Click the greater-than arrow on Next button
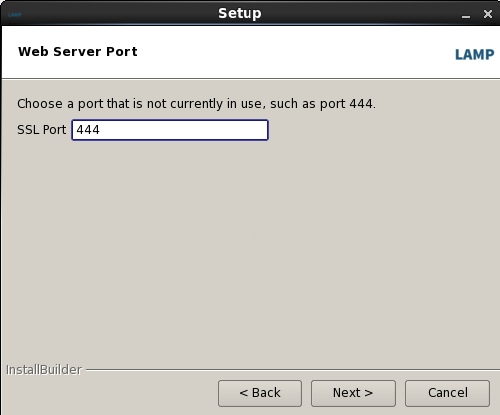The image size is (500, 415). (x=368, y=393)
